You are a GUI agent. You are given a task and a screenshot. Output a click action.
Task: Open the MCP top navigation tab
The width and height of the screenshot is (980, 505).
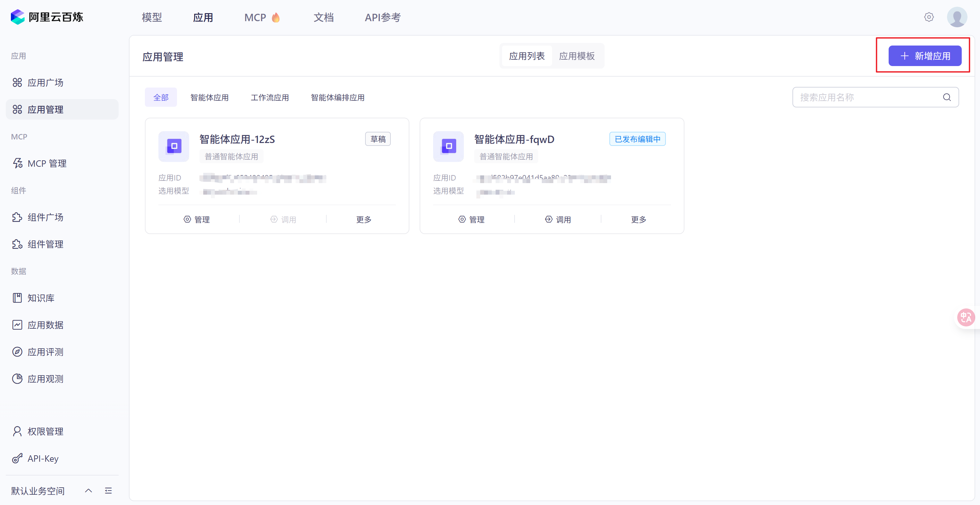[x=255, y=18]
